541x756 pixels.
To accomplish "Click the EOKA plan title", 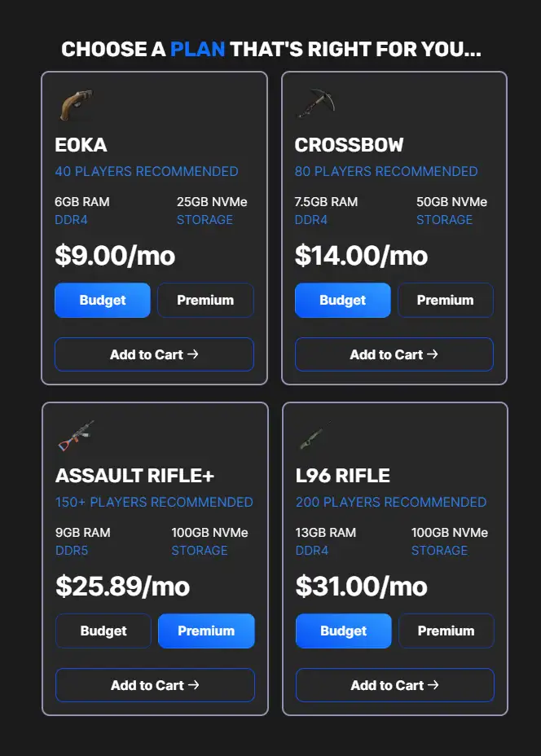I will point(83,146).
